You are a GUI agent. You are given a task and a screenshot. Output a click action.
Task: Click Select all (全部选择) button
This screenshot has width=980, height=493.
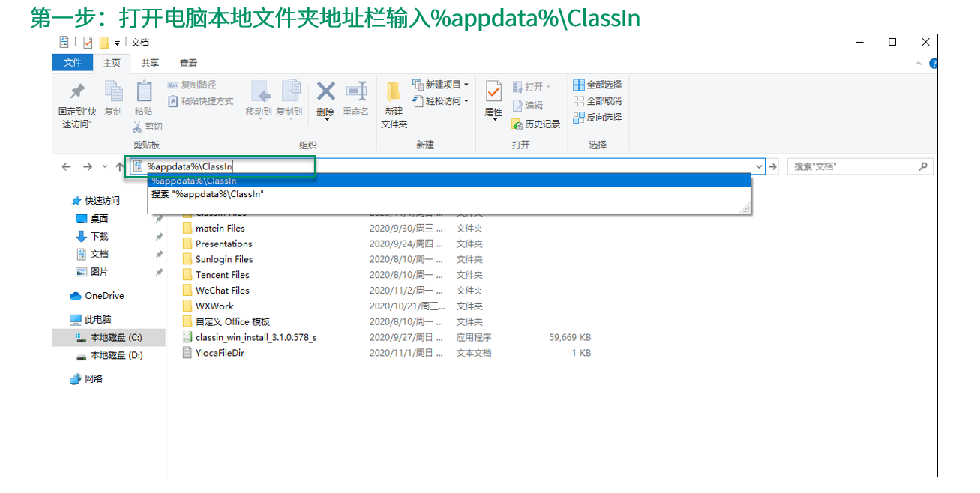(598, 85)
